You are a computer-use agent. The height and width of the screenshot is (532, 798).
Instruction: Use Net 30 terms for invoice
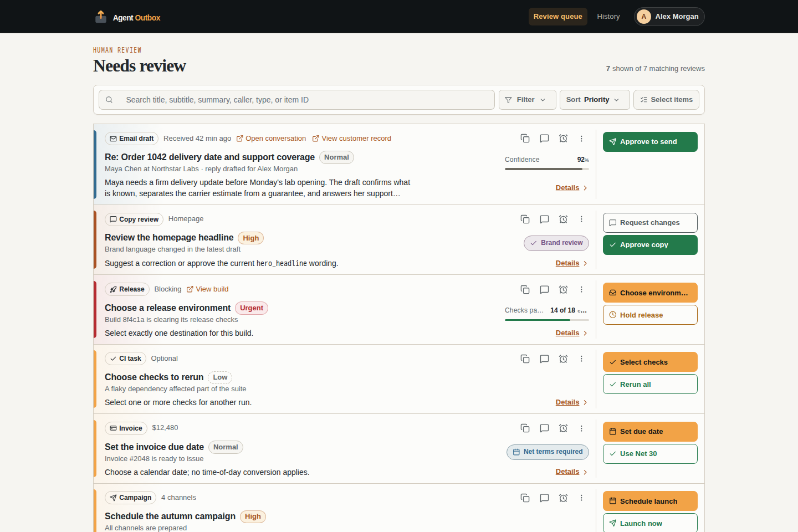(650, 454)
